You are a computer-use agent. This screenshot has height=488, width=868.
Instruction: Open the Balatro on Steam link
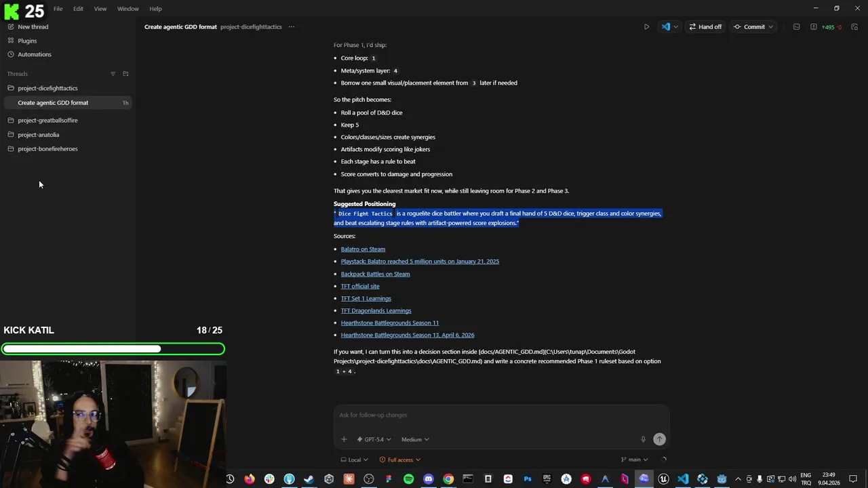(363, 249)
